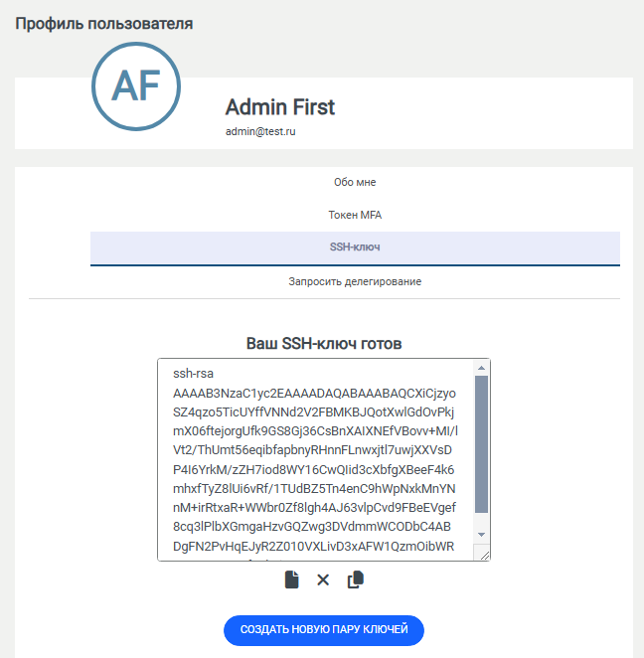Image resolution: width=644 pixels, height=658 pixels.
Task: Copy the SSH key with the clipboard icon
Action: 356,579
